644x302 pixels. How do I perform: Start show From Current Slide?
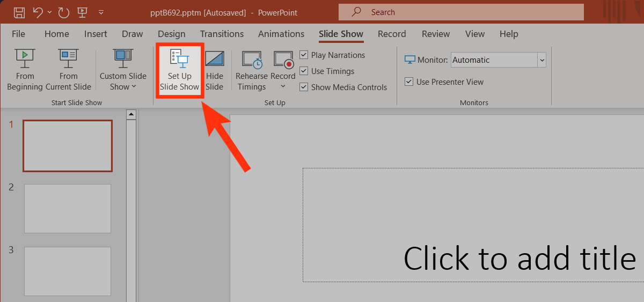tap(68, 70)
